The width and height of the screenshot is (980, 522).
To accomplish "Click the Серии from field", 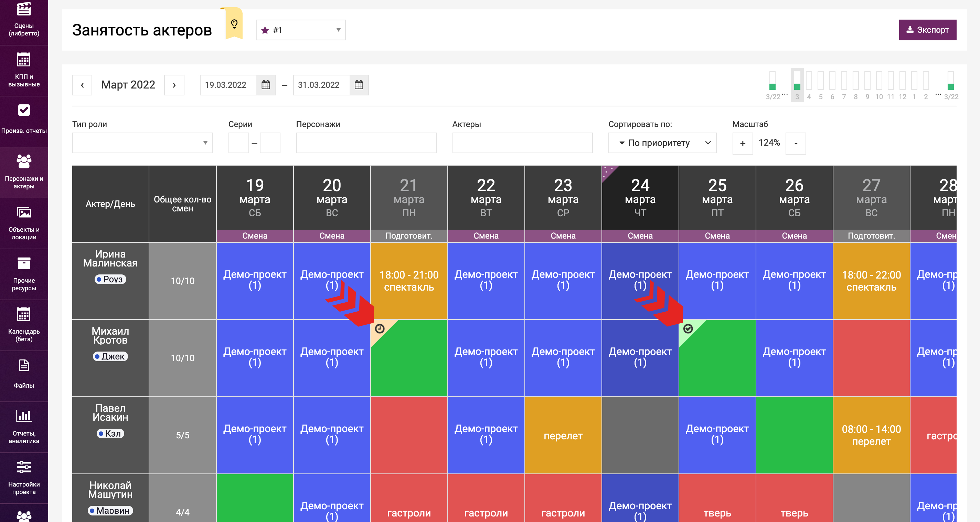I will tap(238, 143).
